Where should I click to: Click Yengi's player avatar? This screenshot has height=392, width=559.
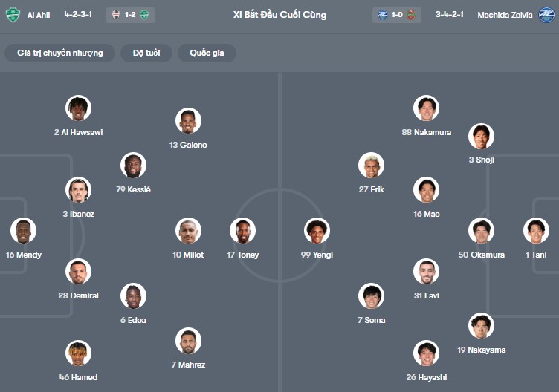pos(317,231)
